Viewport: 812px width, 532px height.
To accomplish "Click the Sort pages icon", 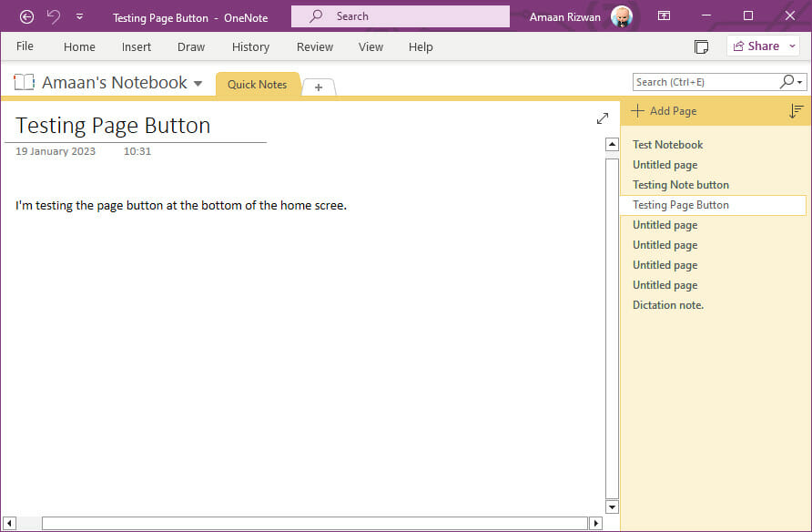I will pyautogui.click(x=796, y=111).
